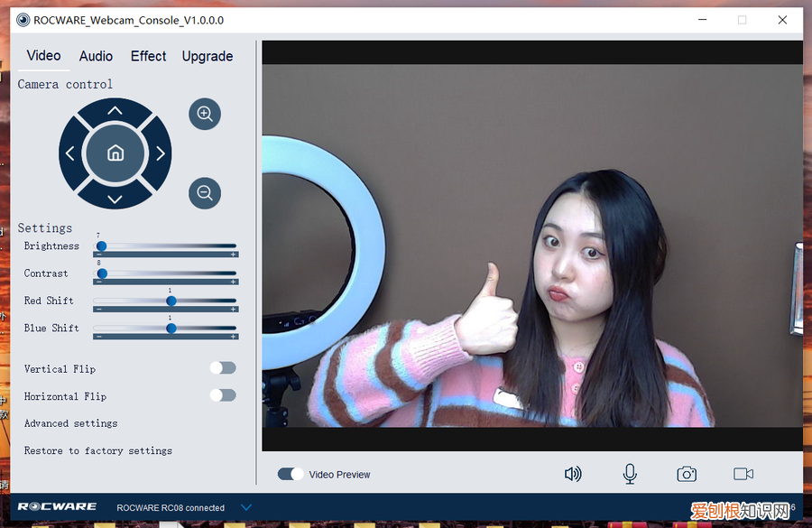Pan camera right with the right arrow

click(161, 153)
